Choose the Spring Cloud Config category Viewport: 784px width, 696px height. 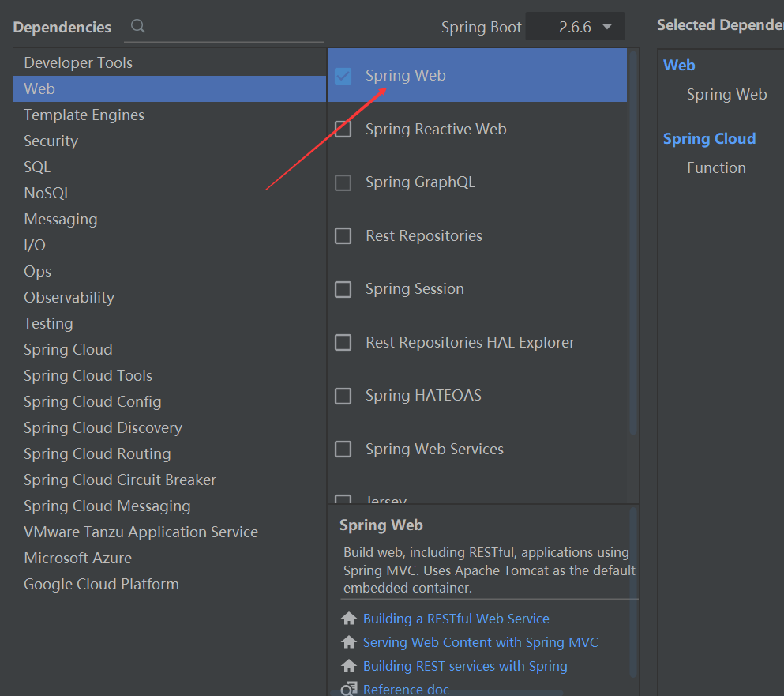170,401
